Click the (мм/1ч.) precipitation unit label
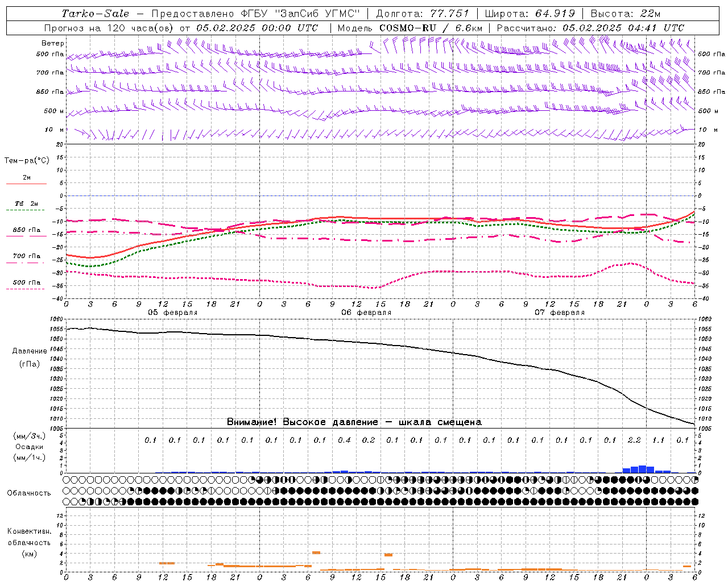This screenshot has width=728, height=582. click(x=30, y=458)
